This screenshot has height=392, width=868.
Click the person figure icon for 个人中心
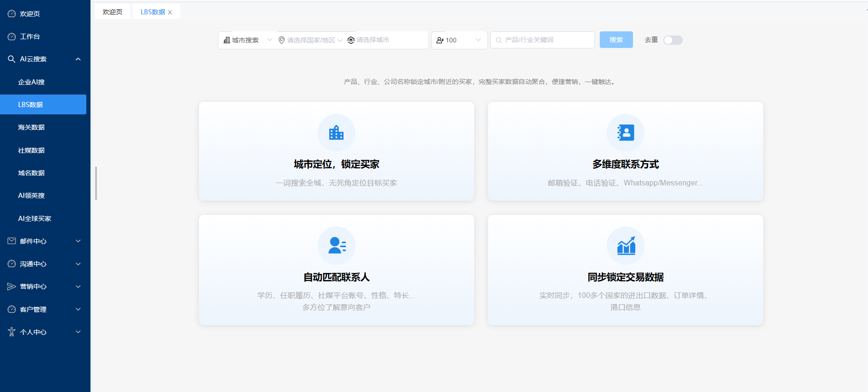12,332
